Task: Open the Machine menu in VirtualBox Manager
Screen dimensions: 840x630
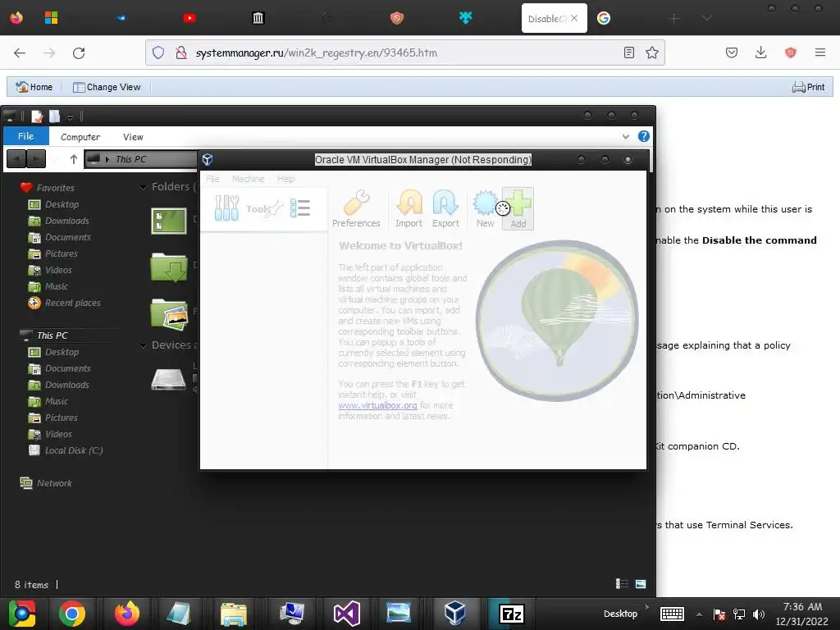Action: click(x=248, y=179)
